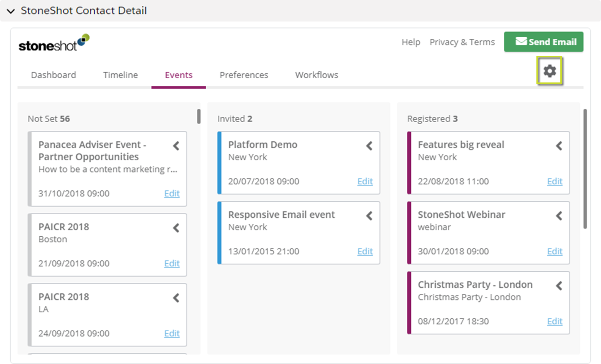Click the Not Set column scrollbar
Viewport: 601px width, 364px height.
pyautogui.click(x=199, y=116)
